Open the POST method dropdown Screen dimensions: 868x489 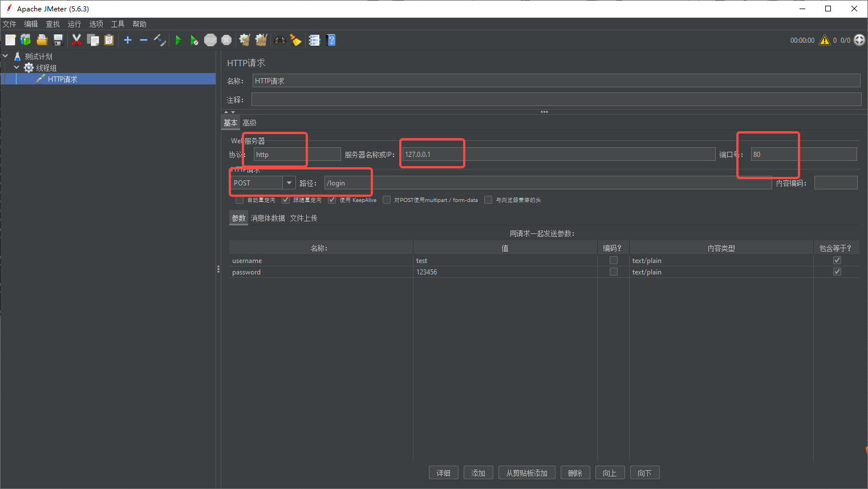tap(289, 183)
